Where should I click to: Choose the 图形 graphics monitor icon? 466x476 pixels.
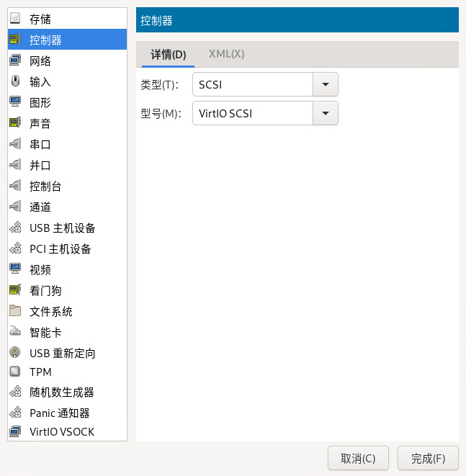click(15, 102)
